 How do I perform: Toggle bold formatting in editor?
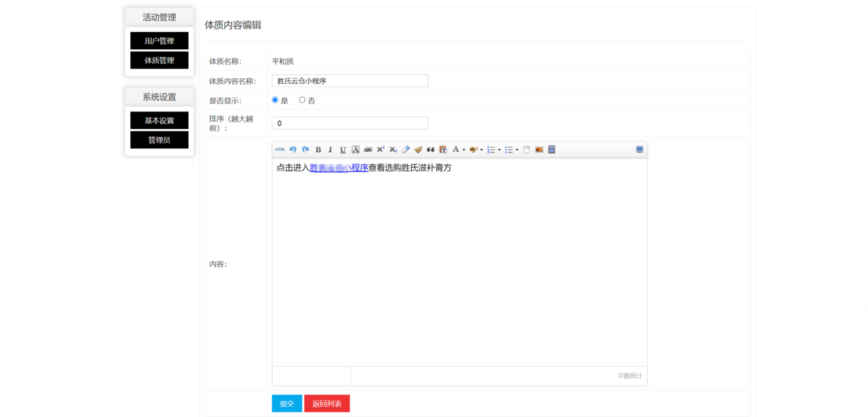pyautogui.click(x=318, y=149)
